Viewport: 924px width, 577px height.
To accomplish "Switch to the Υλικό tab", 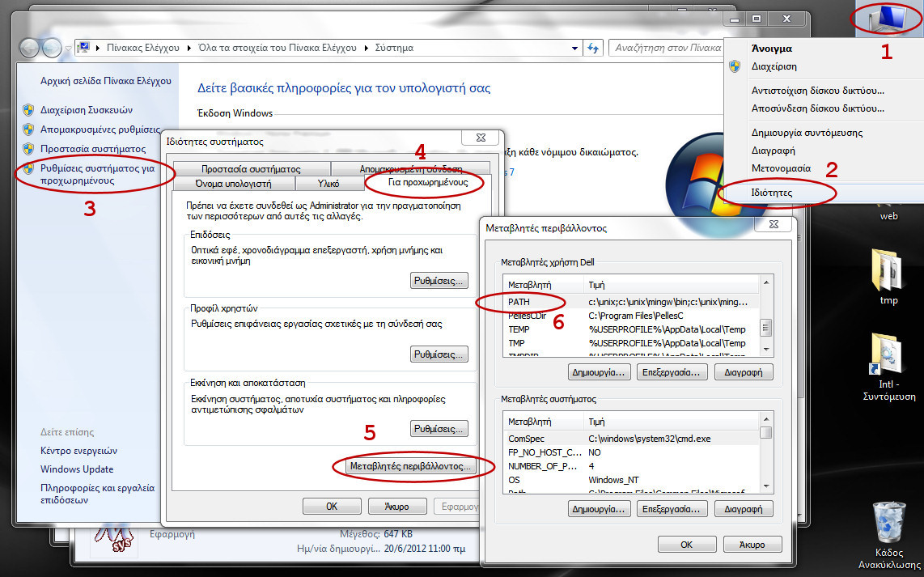I will 328,184.
